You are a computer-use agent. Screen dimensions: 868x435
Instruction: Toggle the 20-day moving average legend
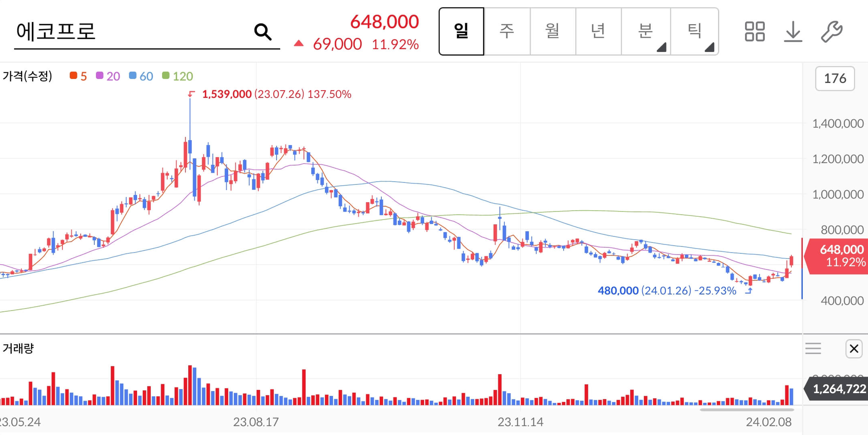coord(108,76)
